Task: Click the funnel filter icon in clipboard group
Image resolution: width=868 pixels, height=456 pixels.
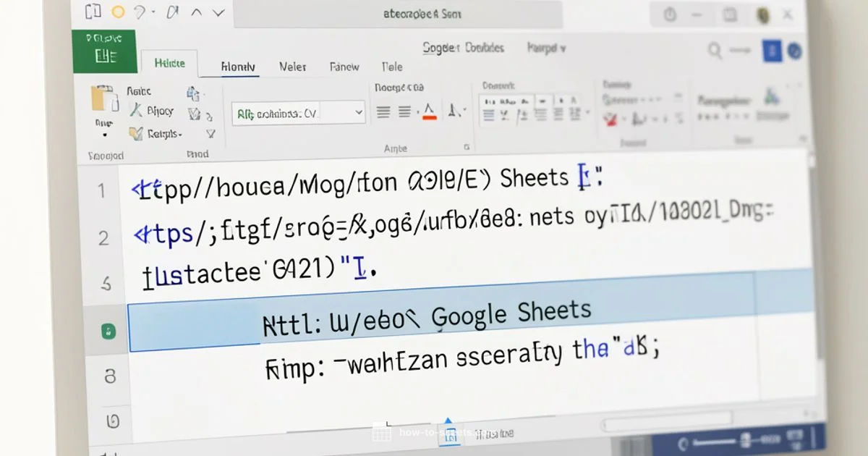Action: 210,133
